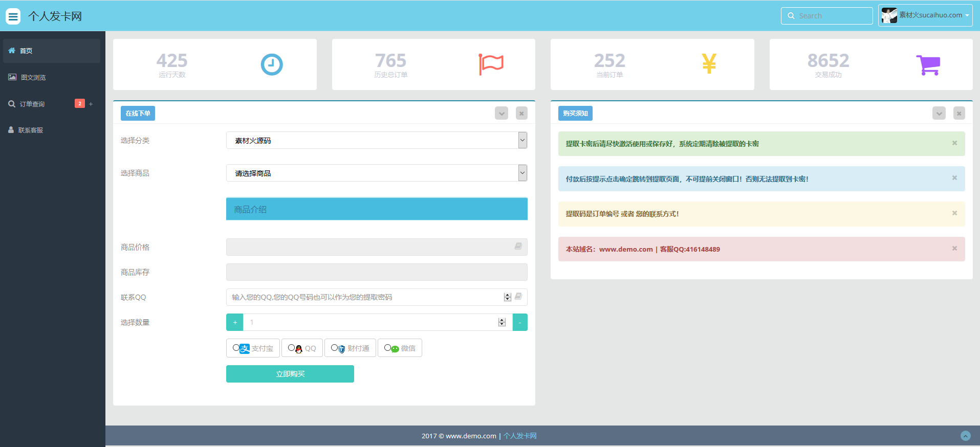Click the 选择数量 quantity input
This screenshot has width=980, height=447.
pyautogui.click(x=378, y=322)
